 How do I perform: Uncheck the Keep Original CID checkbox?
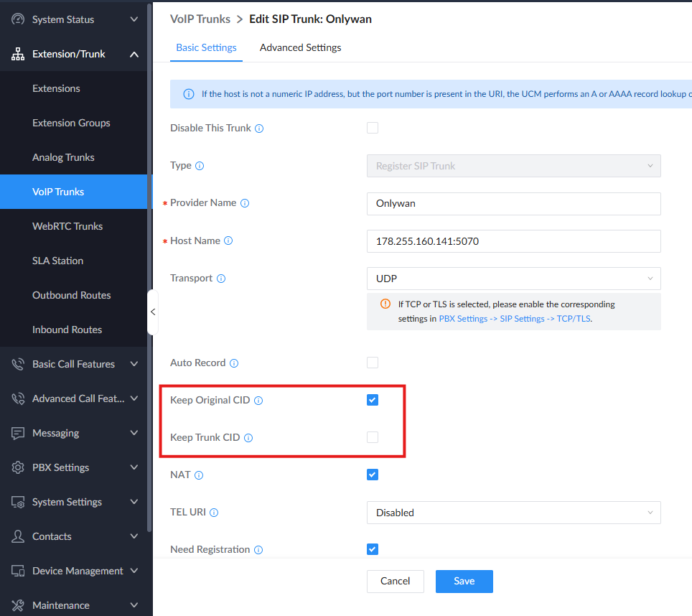(x=373, y=400)
